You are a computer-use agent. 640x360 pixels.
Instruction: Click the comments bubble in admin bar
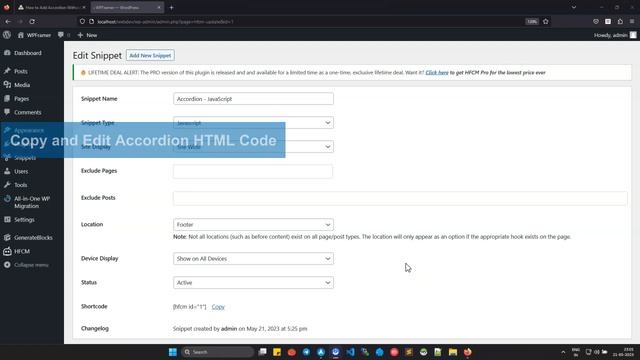[x=61, y=35]
